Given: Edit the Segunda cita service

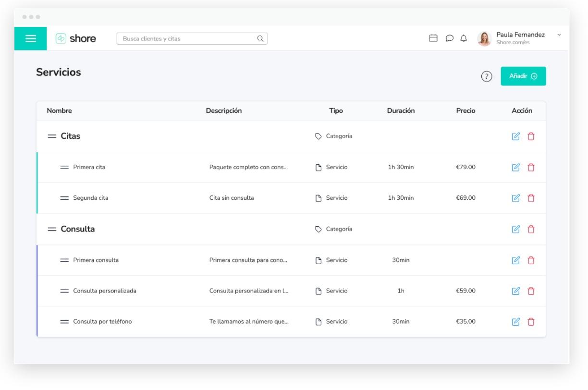Looking at the screenshot, I should pos(516,198).
